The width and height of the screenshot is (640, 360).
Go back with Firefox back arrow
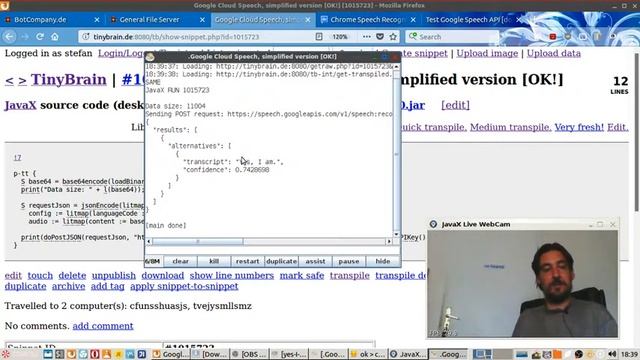pyautogui.click(x=9, y=37)
